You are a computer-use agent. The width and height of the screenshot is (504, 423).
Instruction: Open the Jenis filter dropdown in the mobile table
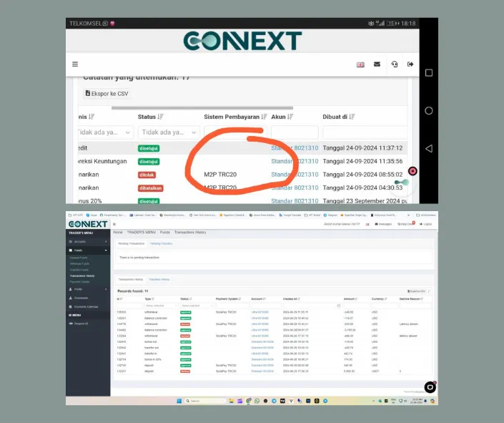tap(105, 132)
